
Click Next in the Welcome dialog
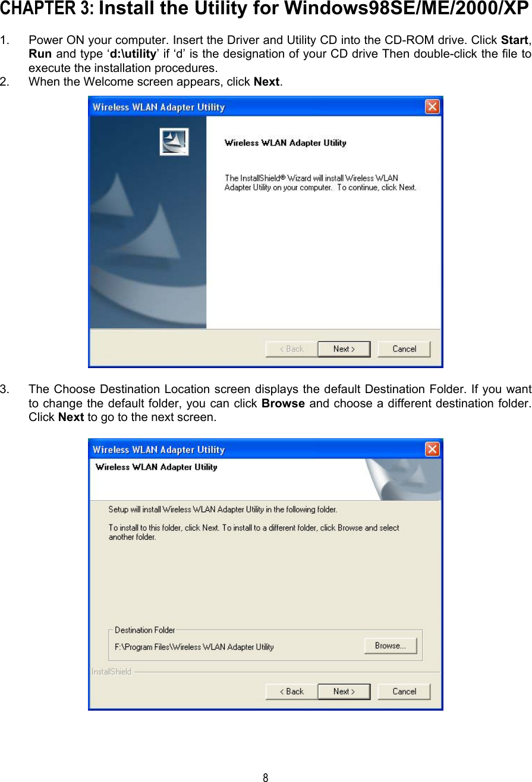(x=344, y=349)
